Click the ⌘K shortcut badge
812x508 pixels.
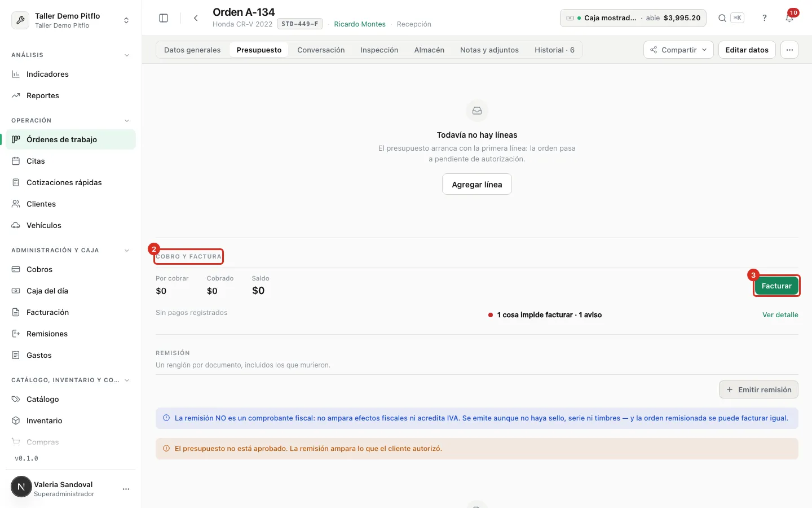coord(737,18)
